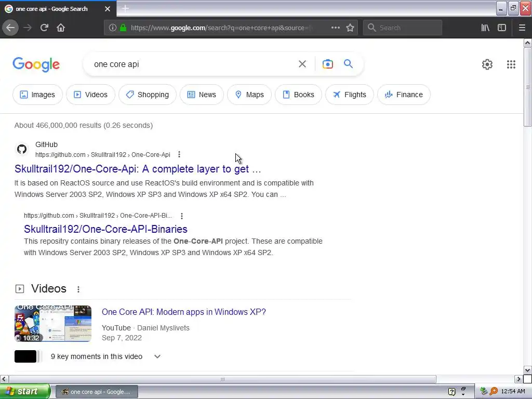The height and width of the screenshot is (399, 532).
Task: Switch to the Books filter
Action: click(x=298, y=95)
